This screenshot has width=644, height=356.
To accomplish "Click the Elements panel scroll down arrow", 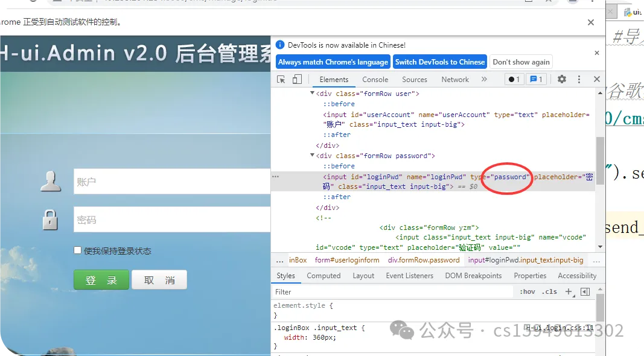I will click(600, 247).
